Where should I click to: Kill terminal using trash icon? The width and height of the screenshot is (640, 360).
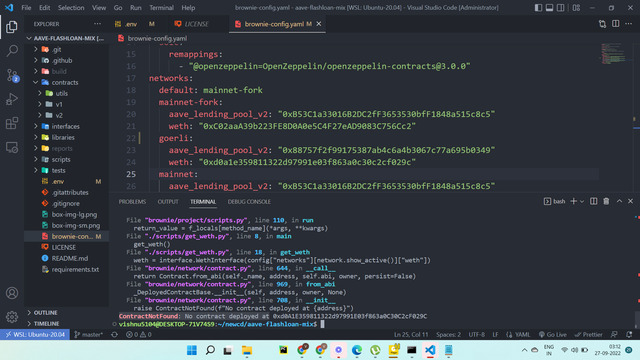606,201
